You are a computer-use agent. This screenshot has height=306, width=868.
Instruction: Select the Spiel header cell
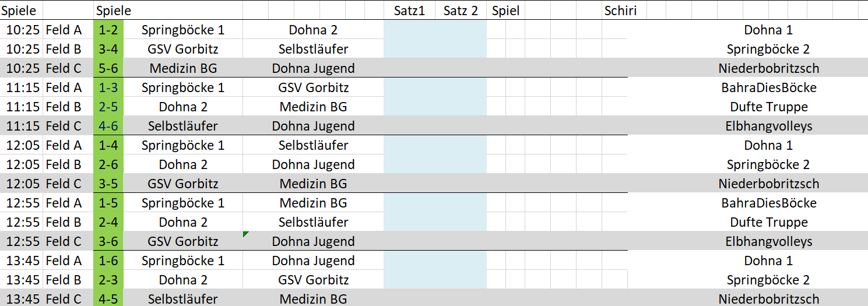pyautogui.click(x=505, y=10)
